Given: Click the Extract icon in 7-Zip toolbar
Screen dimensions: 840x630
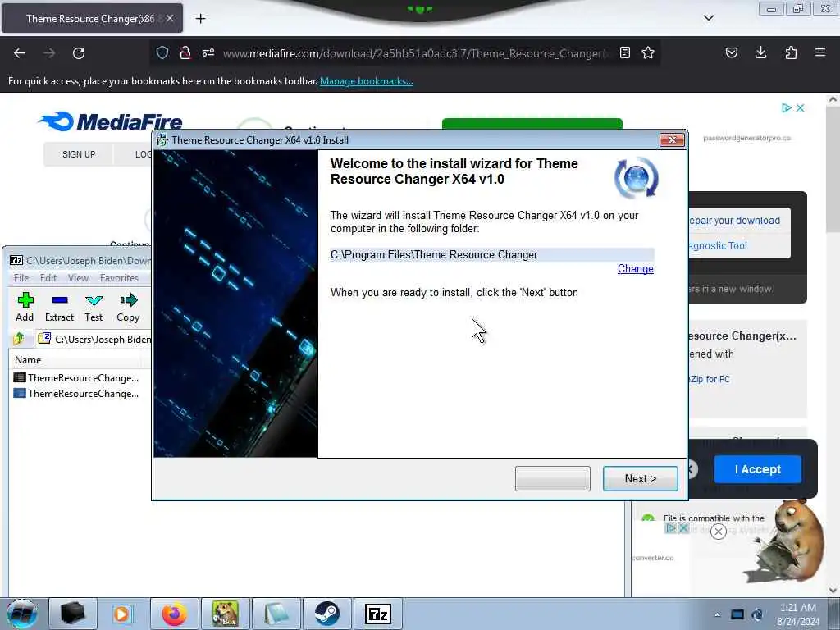Looking at the screenshot, I should coord(59,308).
